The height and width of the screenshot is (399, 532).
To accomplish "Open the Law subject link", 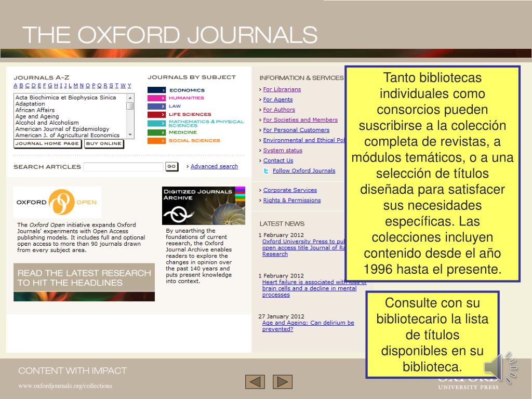I will click(x=175, y=106).
